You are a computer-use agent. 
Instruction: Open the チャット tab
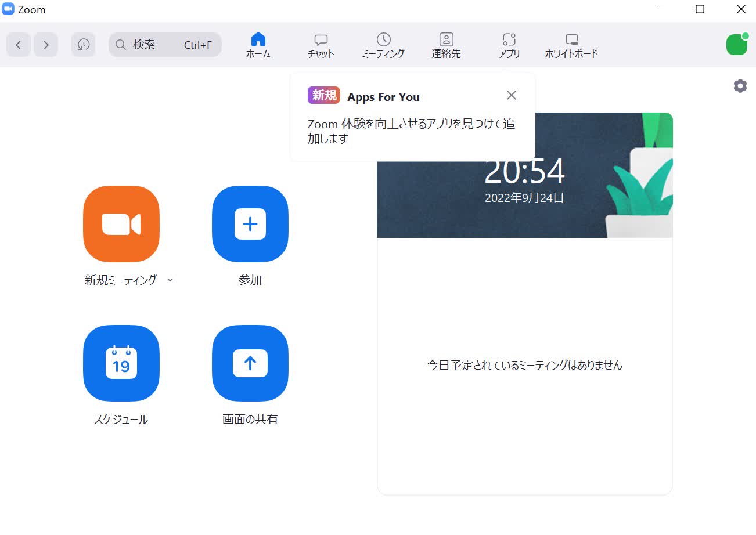tap(321, 46)
